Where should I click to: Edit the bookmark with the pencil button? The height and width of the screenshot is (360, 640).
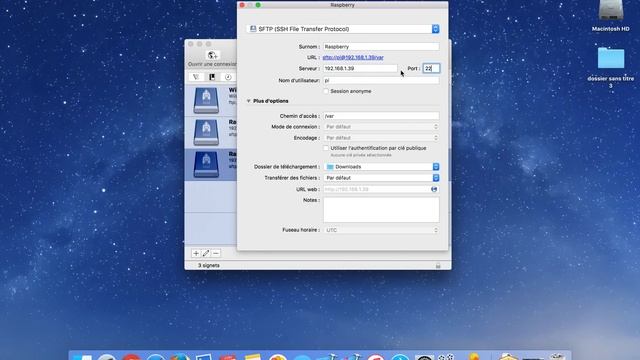(x=206, y=253)
